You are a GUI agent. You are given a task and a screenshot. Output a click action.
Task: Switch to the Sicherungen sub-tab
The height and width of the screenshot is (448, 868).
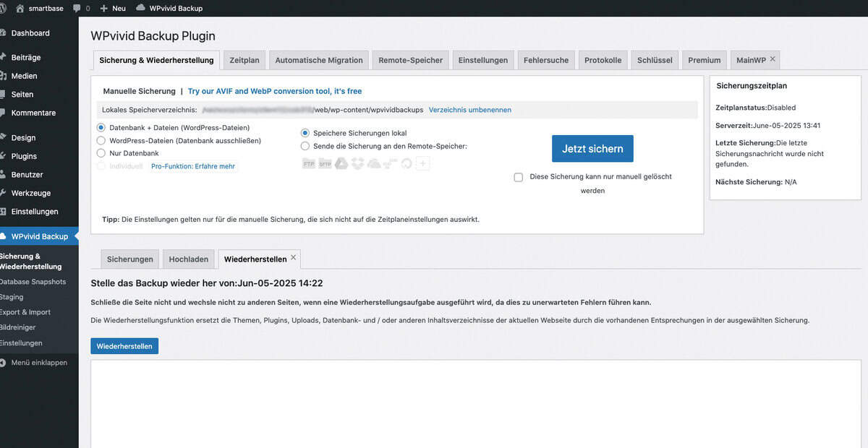click(130, 259)
